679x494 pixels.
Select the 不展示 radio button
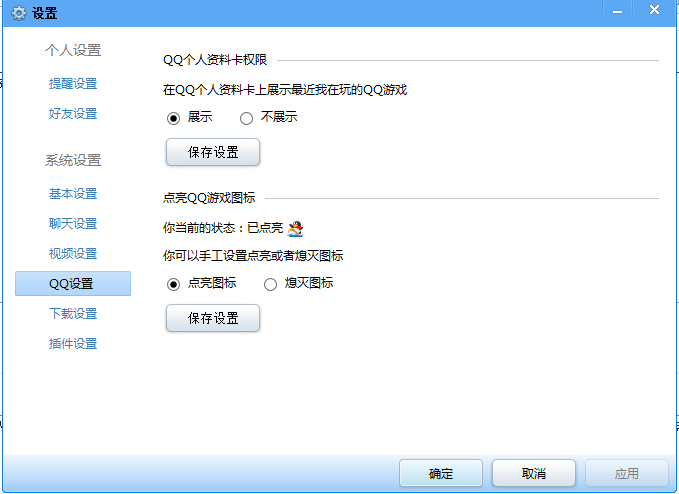(x=246, y=118)
